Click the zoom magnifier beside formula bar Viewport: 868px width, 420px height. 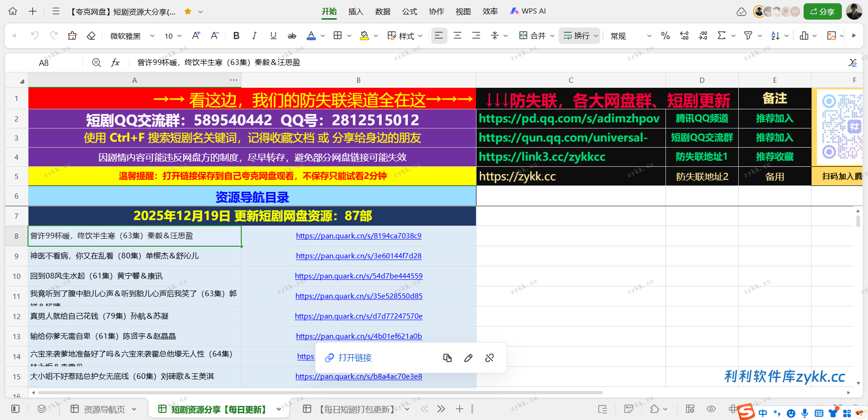(x=97, y=63)
